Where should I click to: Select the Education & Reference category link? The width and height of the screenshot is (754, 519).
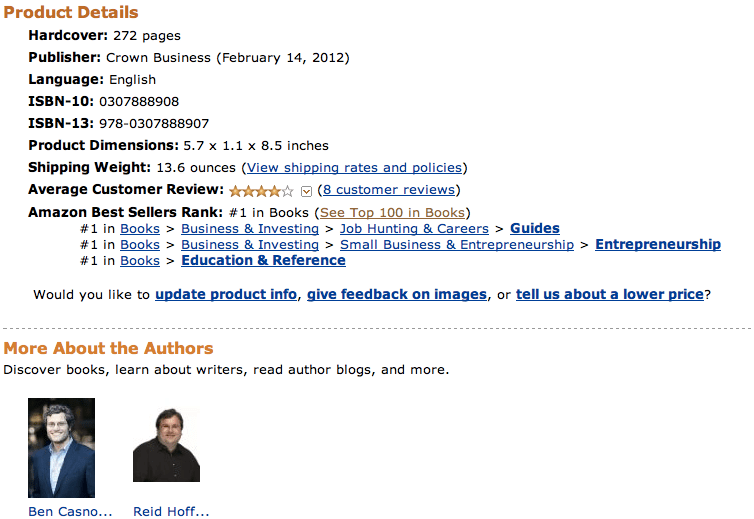[263, 261]
